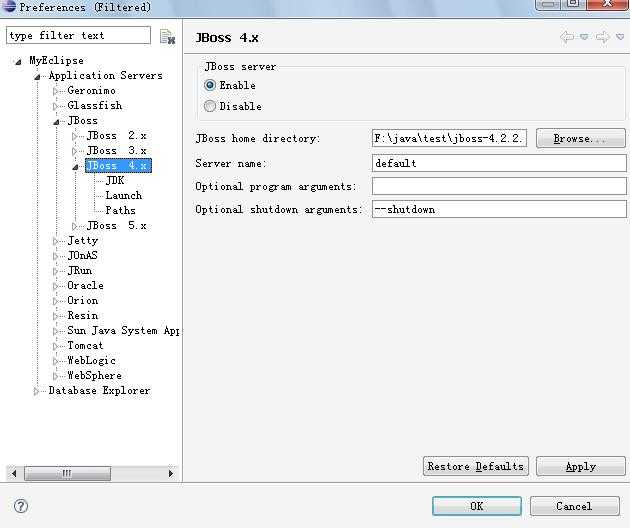The image size is (630, 528).
Task: Collapse the JBoss 4.x node
Action: coord(75,166)
